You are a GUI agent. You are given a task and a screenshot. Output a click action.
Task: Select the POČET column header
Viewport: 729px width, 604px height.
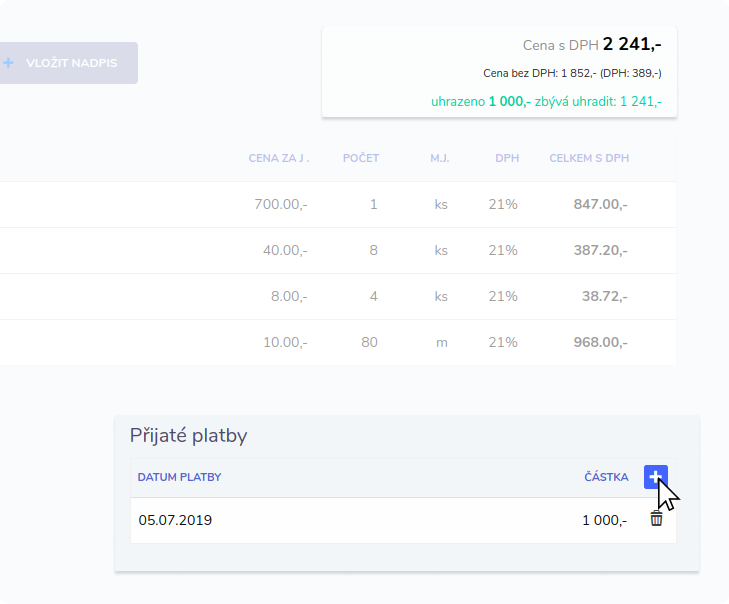click(x=361, y=158)
